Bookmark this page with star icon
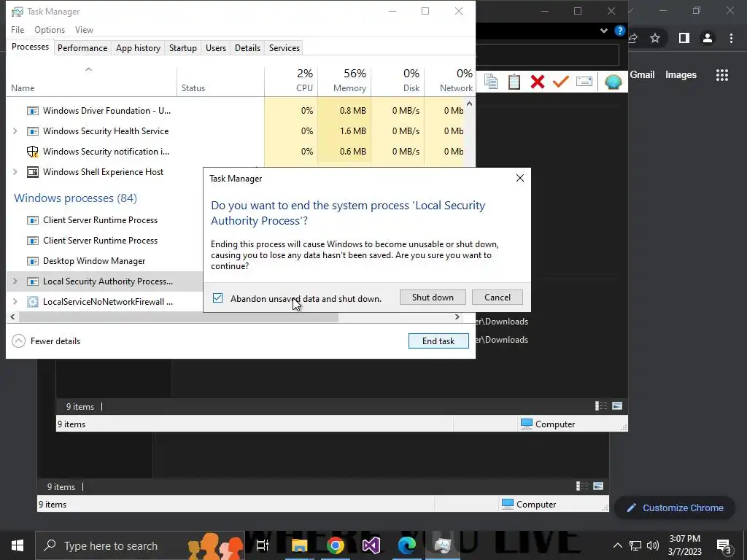 click(655, 38)
